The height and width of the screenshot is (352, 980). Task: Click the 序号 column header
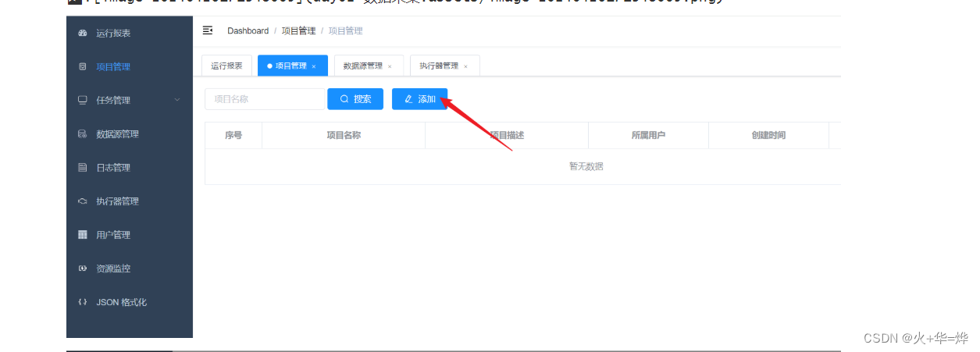pyautogui.click(x=233, y=135)
